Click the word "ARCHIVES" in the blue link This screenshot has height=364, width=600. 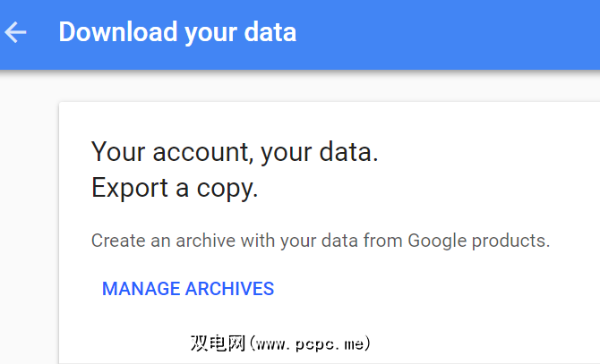tap(229, 289)
